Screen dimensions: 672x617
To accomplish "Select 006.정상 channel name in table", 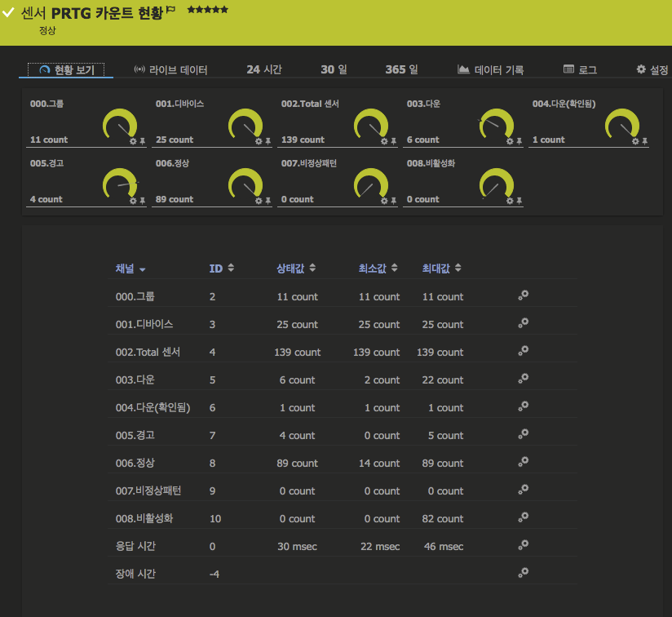I will tap(135, 463).
